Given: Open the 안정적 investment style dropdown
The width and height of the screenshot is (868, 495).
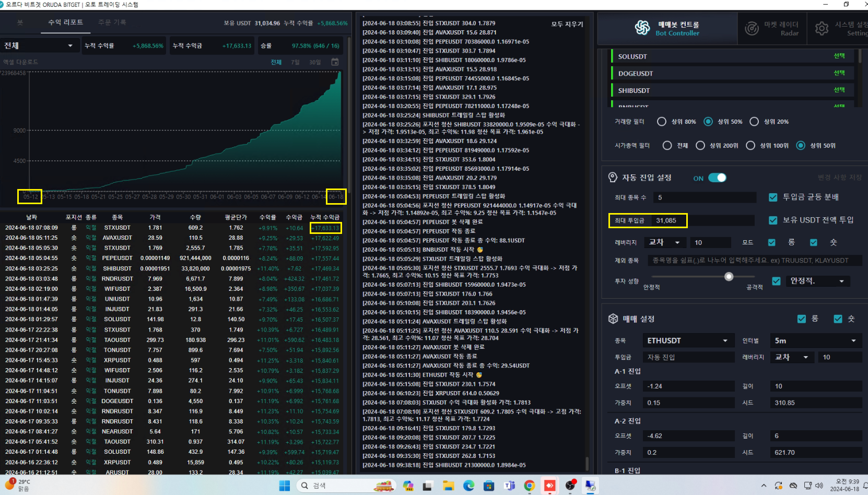Looking at the screenshot, I should click(x=817, y=281).
